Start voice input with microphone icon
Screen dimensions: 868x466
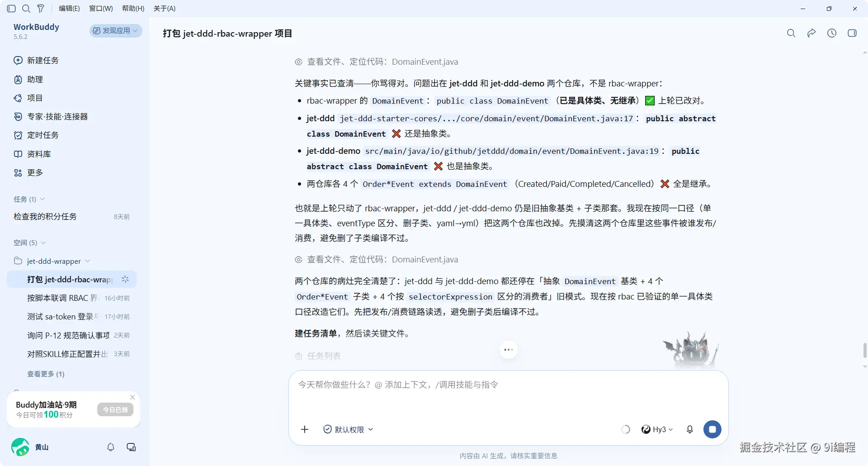tap(690, 429)
